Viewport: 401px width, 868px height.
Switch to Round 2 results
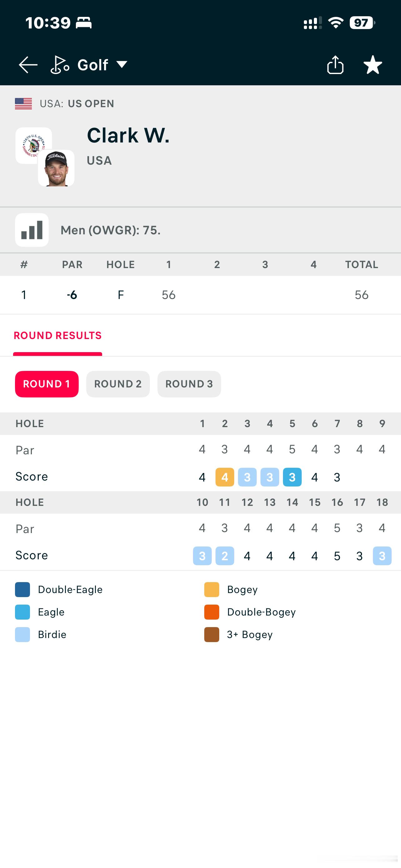tap(118, 384)
